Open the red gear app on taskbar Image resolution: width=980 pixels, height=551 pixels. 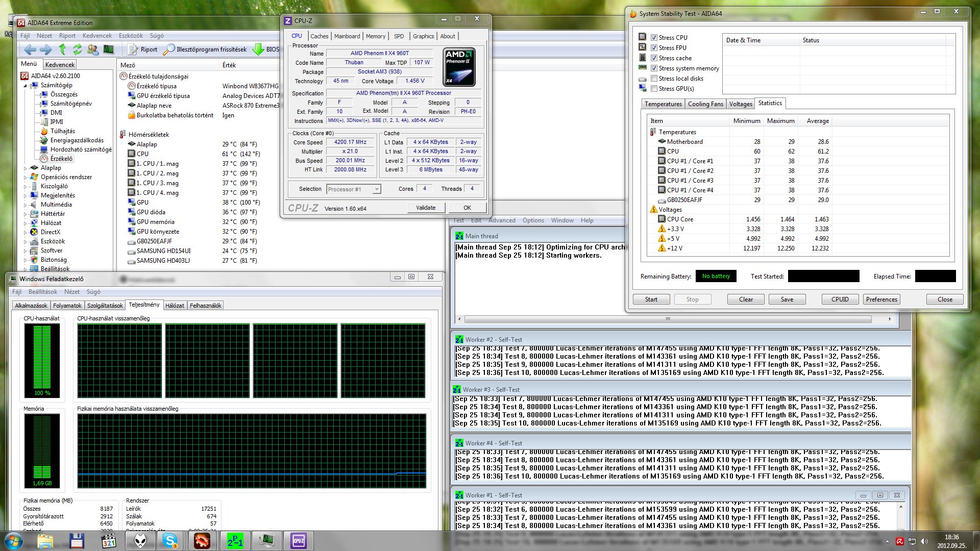point(202,541)
